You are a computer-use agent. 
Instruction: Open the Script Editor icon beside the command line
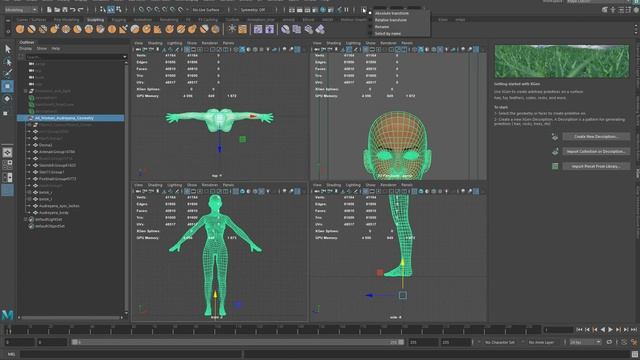coord(635,354)
